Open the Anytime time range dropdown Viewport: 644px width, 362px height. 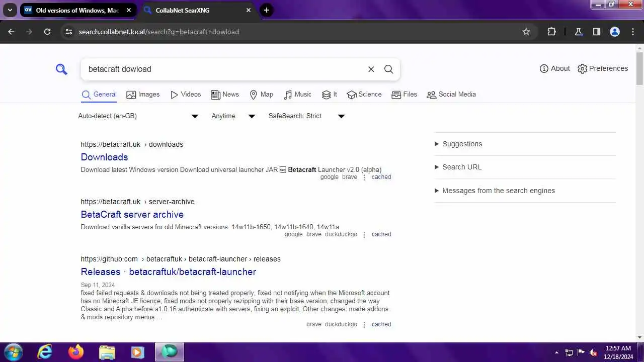tap(233, 116)
